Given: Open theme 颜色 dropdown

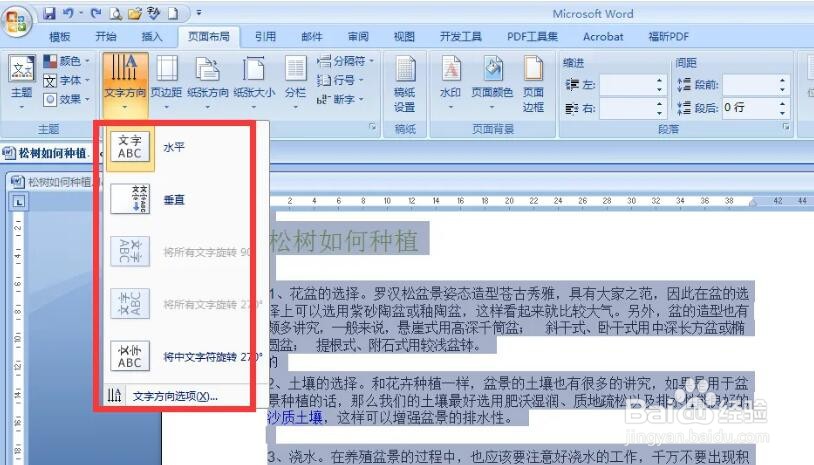Looking at the screenshot, I should 66,61.
